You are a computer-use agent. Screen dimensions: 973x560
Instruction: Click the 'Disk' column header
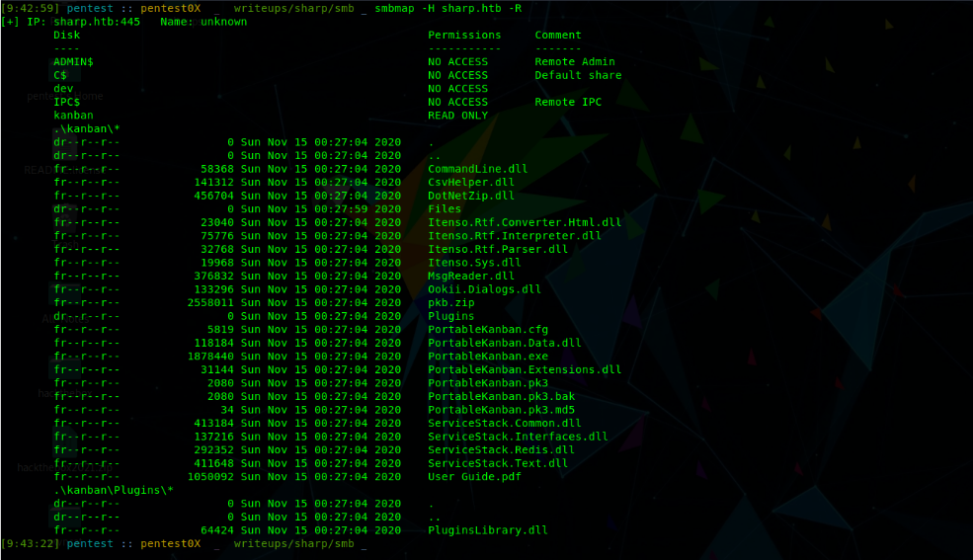(x=66, y=36)
